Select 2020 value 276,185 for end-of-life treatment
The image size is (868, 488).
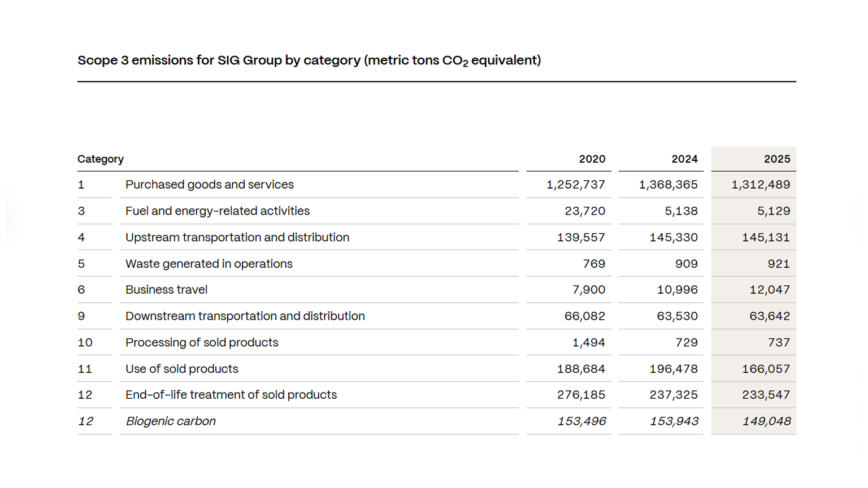pos(581,395)
